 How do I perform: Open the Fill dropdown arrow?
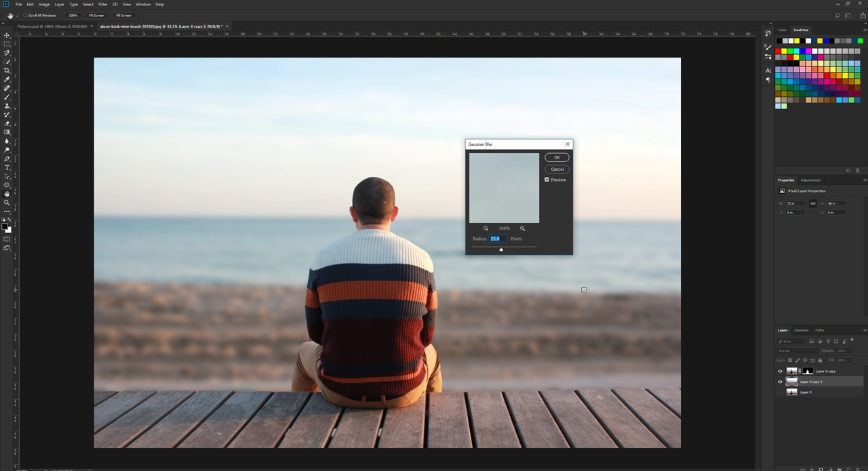click(x=850, y=361)
